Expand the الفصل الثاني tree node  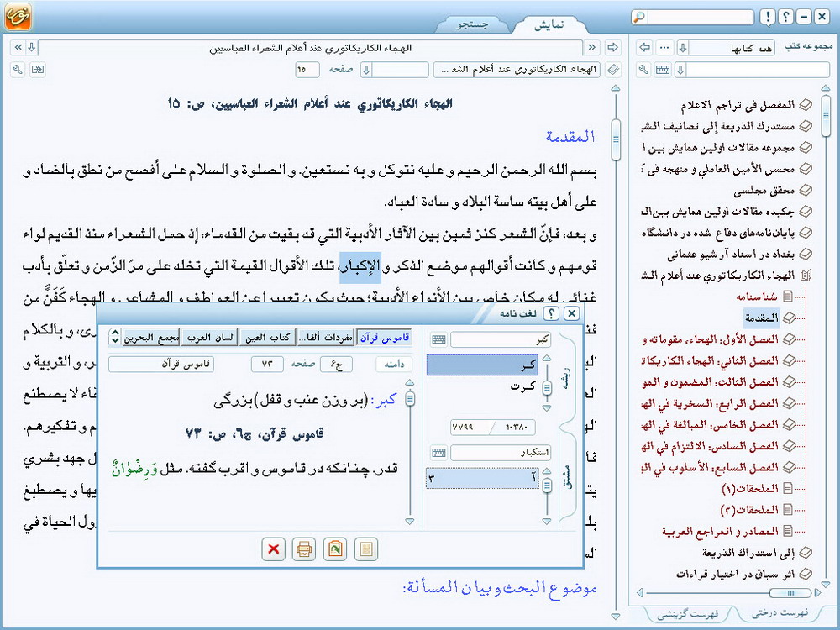789,360
